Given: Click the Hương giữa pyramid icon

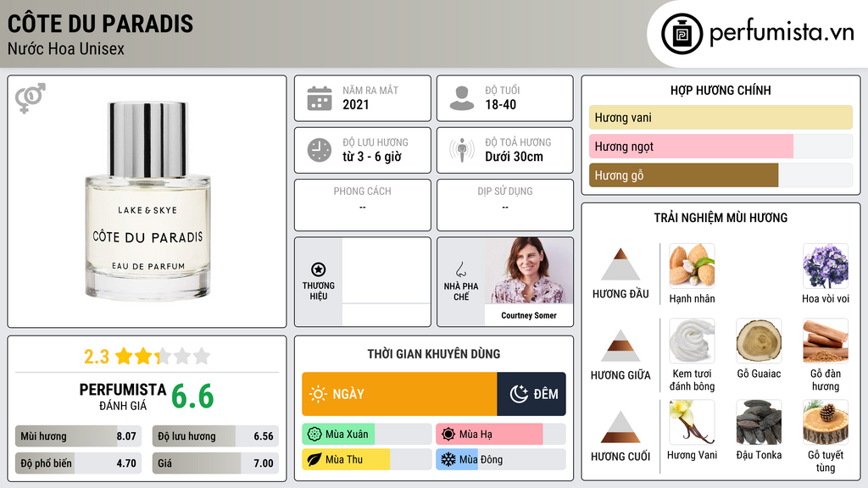Looking at the screenshot, I should pos(620,346).
